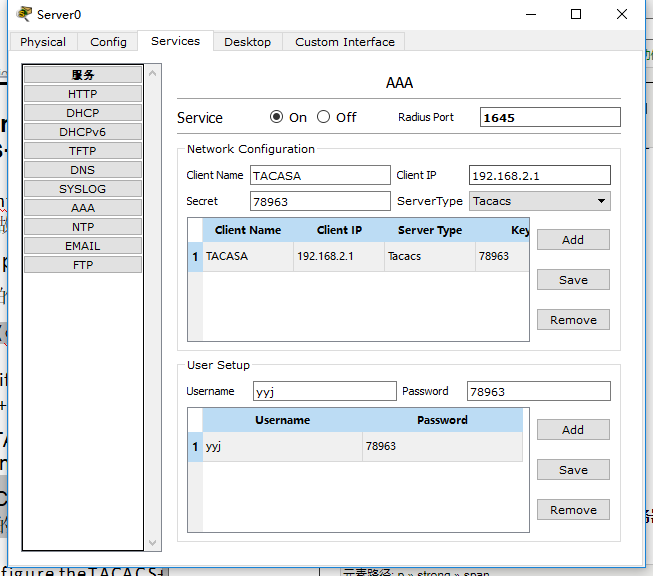653x576 pixels.
Task: Click the Client Name column header
Action: tap(248, 230)
